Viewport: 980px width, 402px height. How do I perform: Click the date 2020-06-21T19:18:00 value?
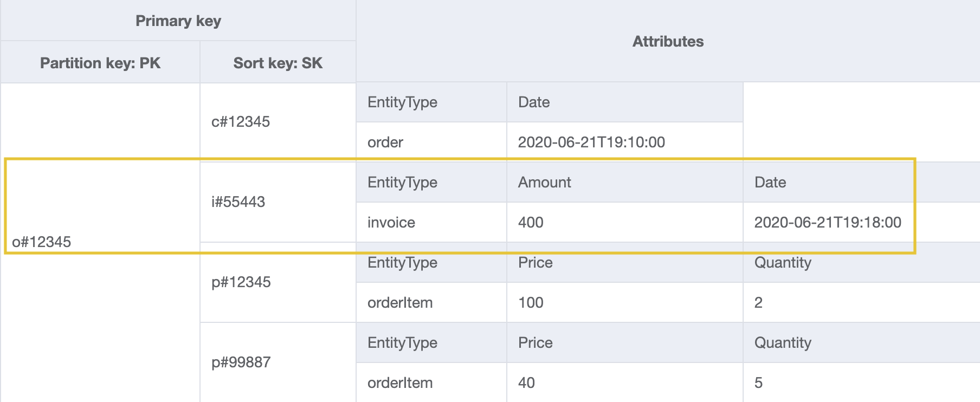828,222
